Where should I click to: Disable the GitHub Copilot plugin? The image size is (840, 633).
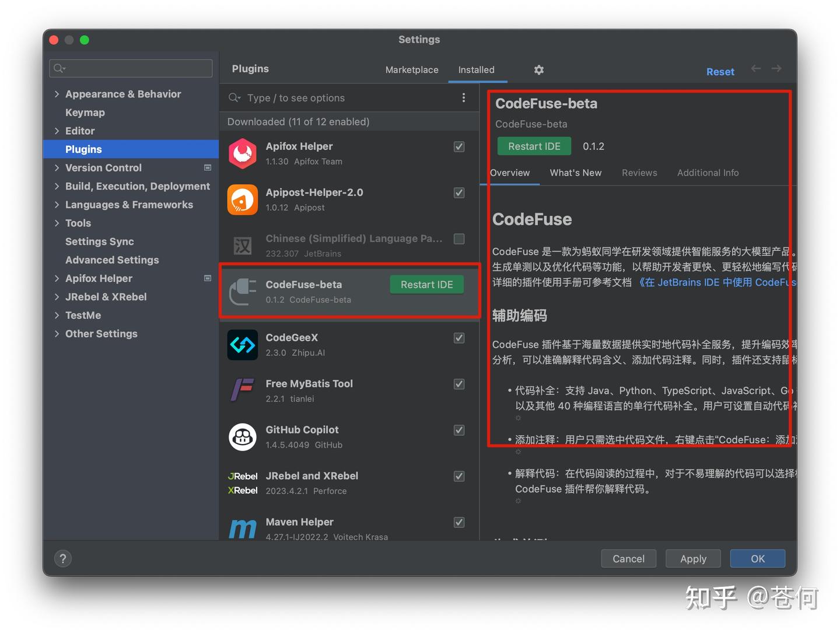coord(459,431)
